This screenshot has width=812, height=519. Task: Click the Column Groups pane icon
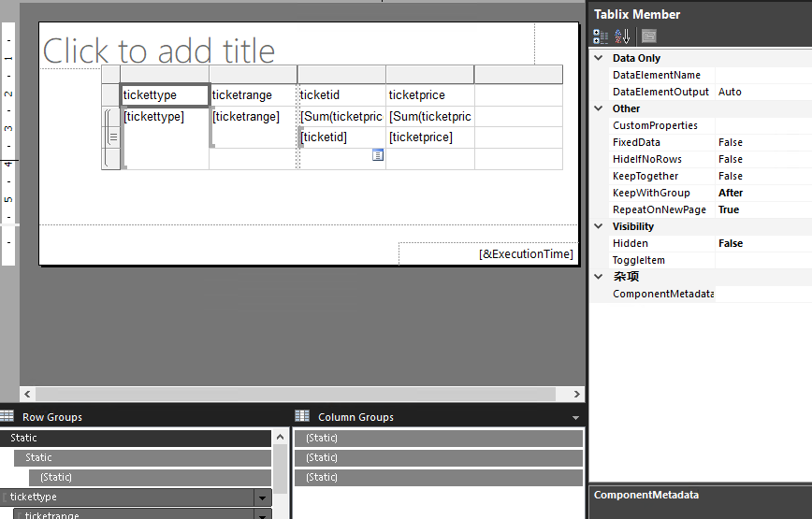point(302,416)
